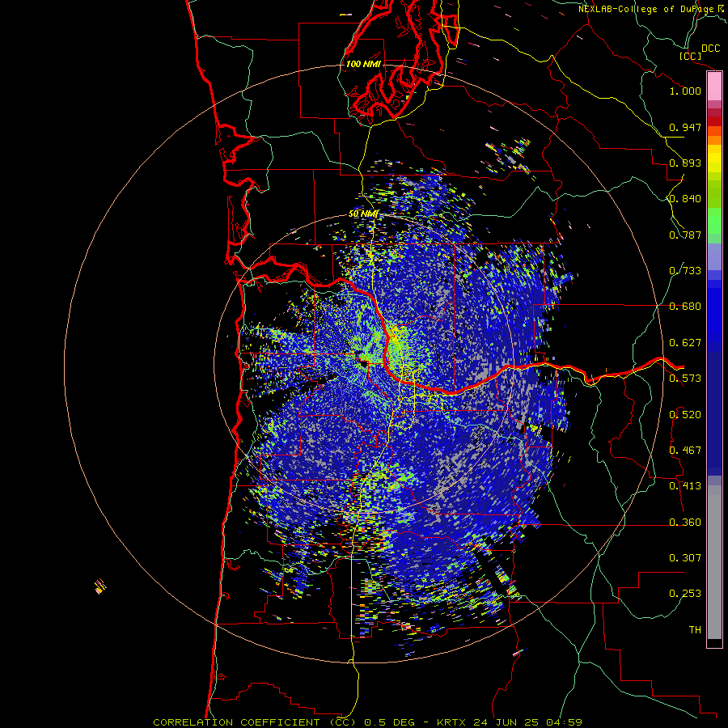The height and width of the screenshot is (728, 728).
Task: Click the TH label near the color bar bottom
Action: (695, 630)
